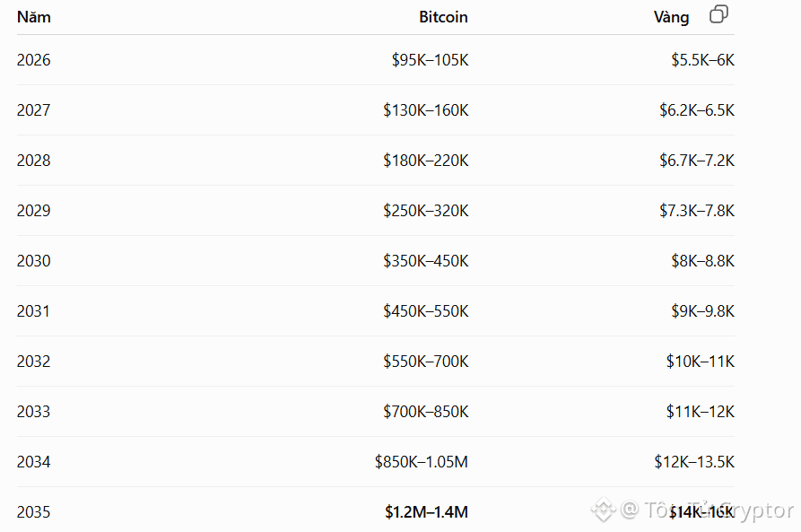Click Bitcoin value $350K–450K
The height and width of the screenshot is (532, 801).
point(425,261)
